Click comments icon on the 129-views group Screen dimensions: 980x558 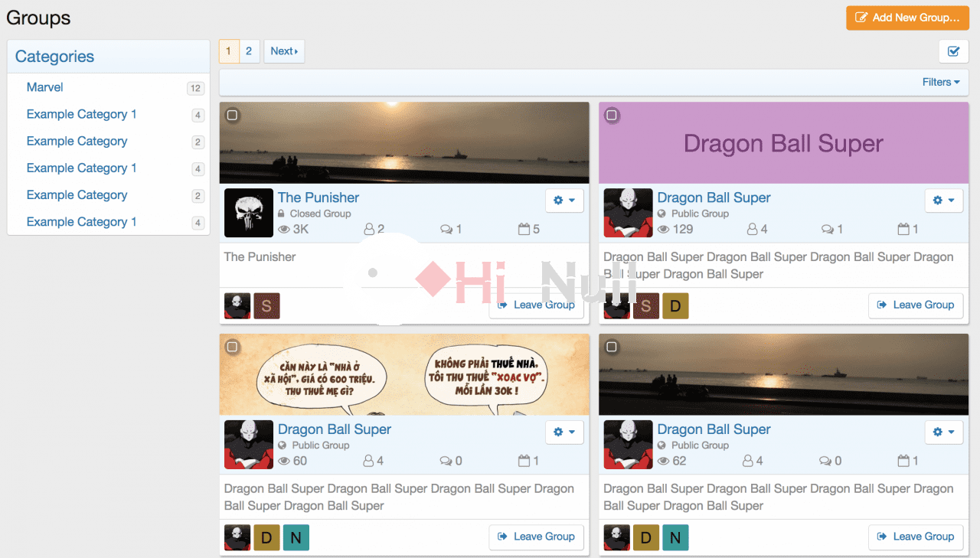pyautogui.click(x=828, y=229)
